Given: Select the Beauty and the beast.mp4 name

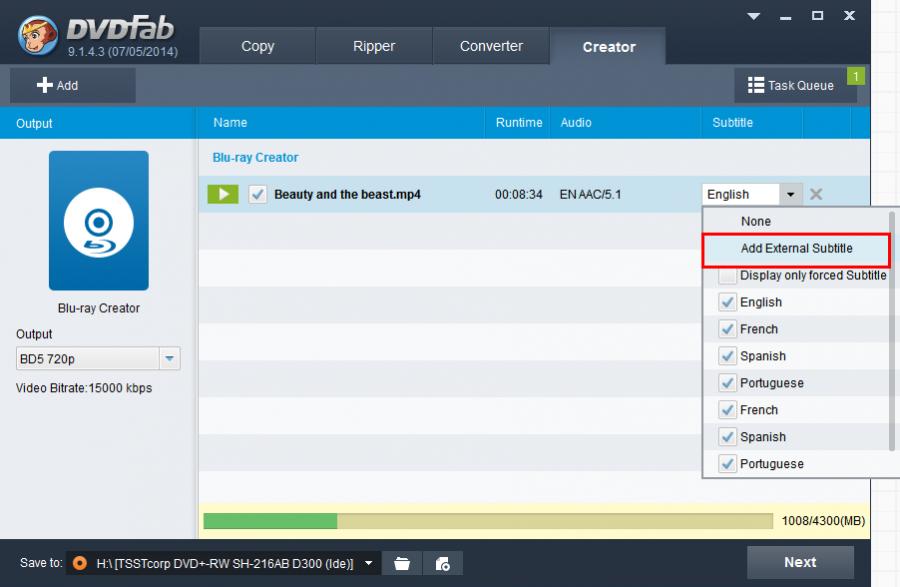Looking at the screenshot, I should (x=347, y=195).
